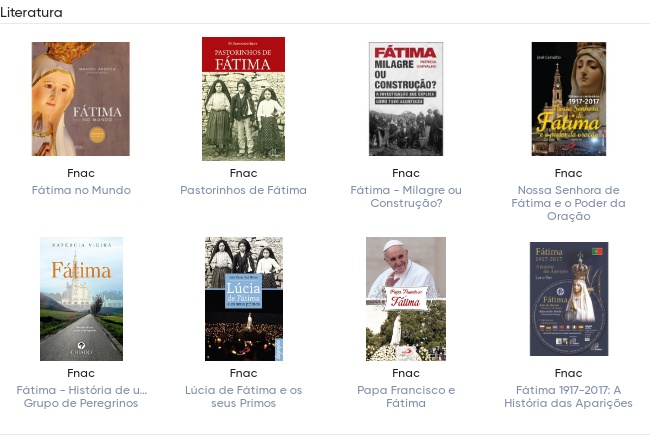Viewport: 650px width, 435px height.
Task: Click the Lúcia de Fátima e os seus Primos link
Action: click(x=243, y=396)
